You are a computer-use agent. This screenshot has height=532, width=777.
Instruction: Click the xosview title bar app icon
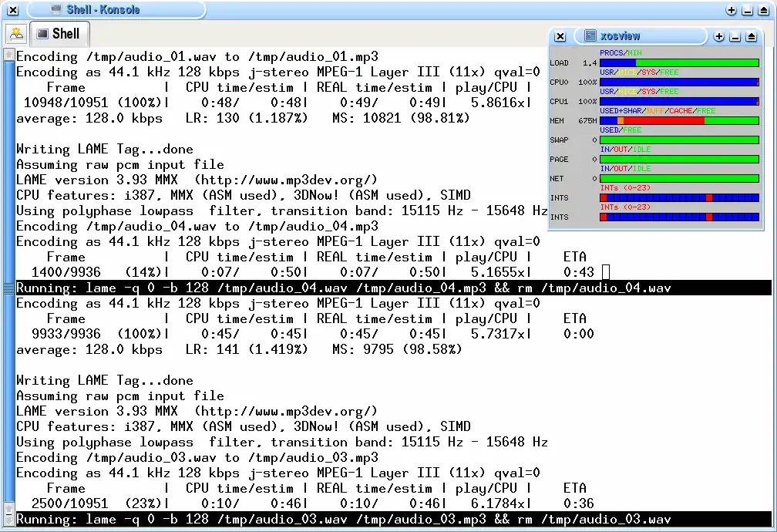pos(590,35)
